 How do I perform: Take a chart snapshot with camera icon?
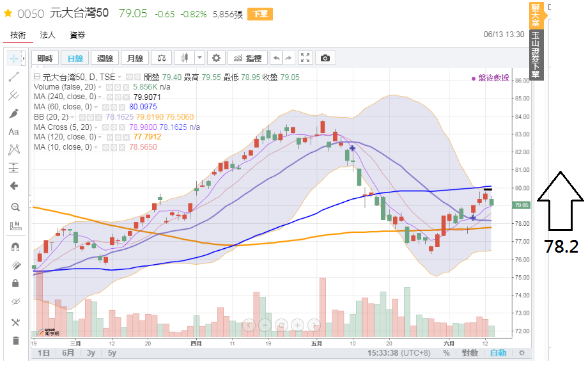325,58
